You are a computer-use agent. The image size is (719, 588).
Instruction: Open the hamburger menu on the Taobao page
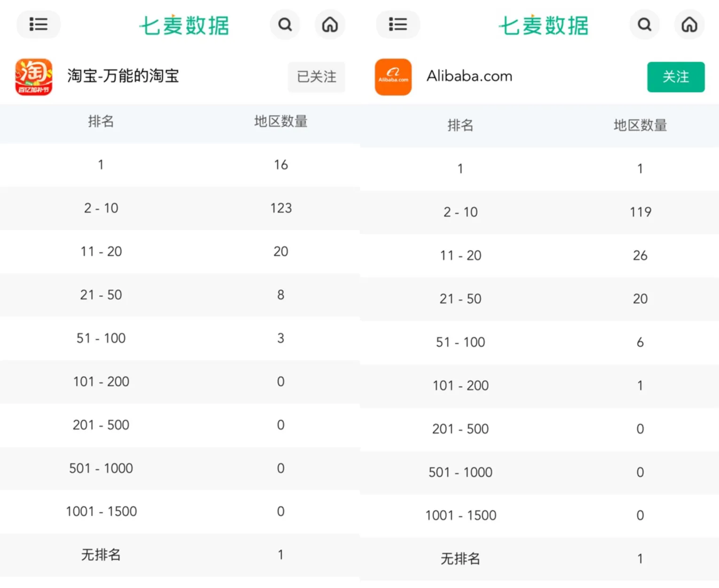click(x=39, y=24)
